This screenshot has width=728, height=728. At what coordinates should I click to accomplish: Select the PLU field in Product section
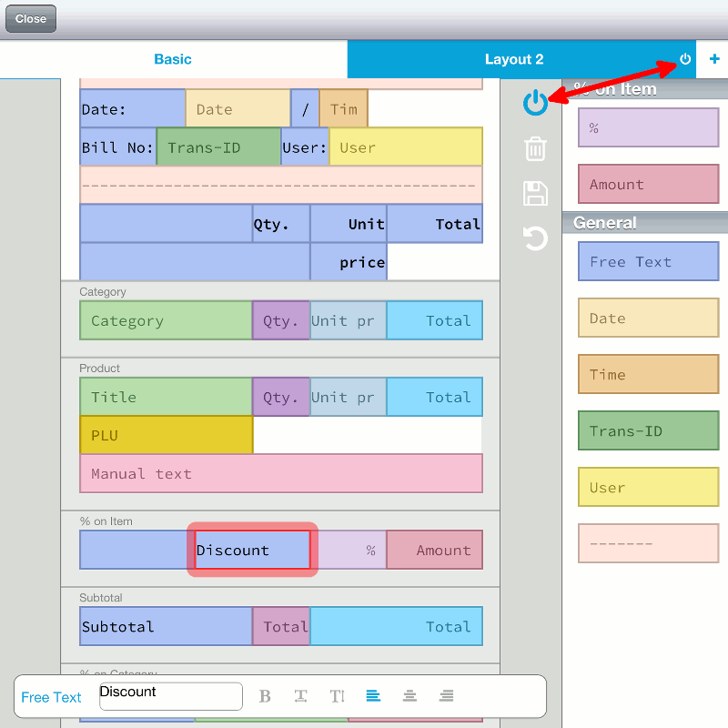[x=166, y=435]
